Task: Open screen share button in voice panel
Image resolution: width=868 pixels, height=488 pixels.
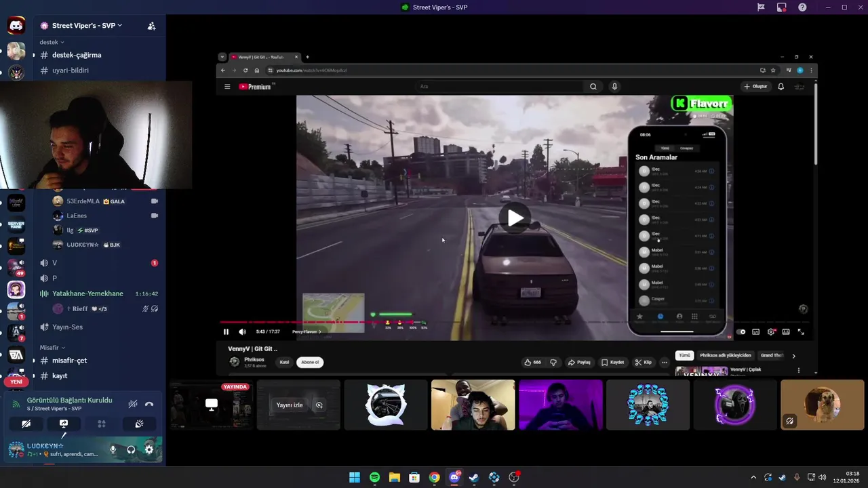Action: coord(64,424)
